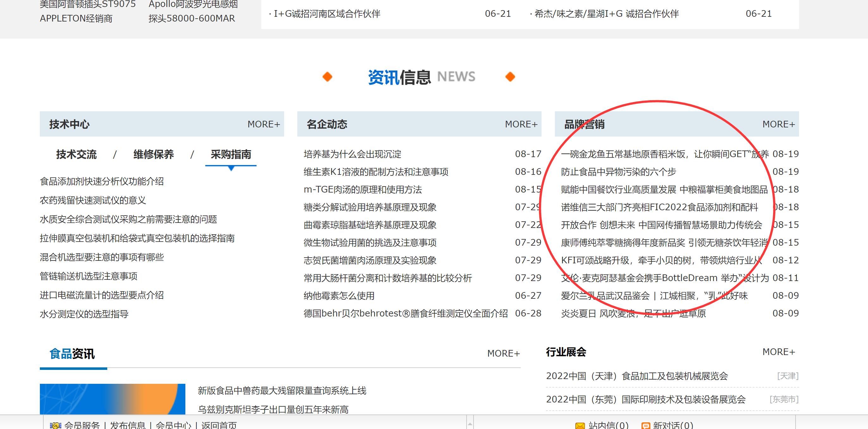The width and height of the screenshot is (868, 429).
Task: Click 发布信息 in the bottom bar
Action: pyautogui.click(x=128, y=426)
